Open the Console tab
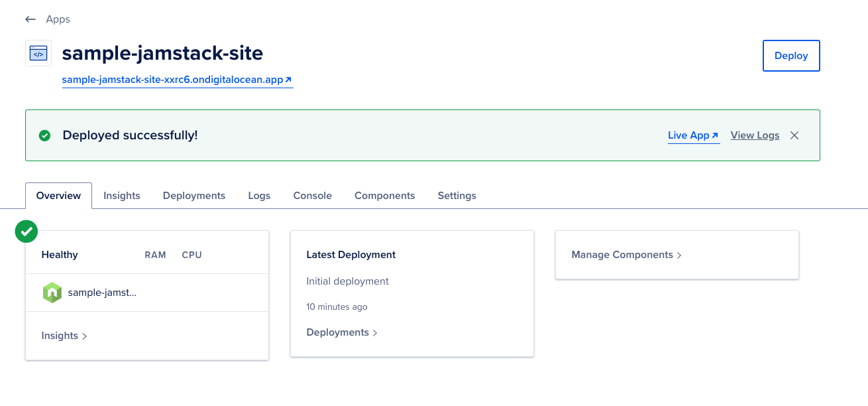 313,196
